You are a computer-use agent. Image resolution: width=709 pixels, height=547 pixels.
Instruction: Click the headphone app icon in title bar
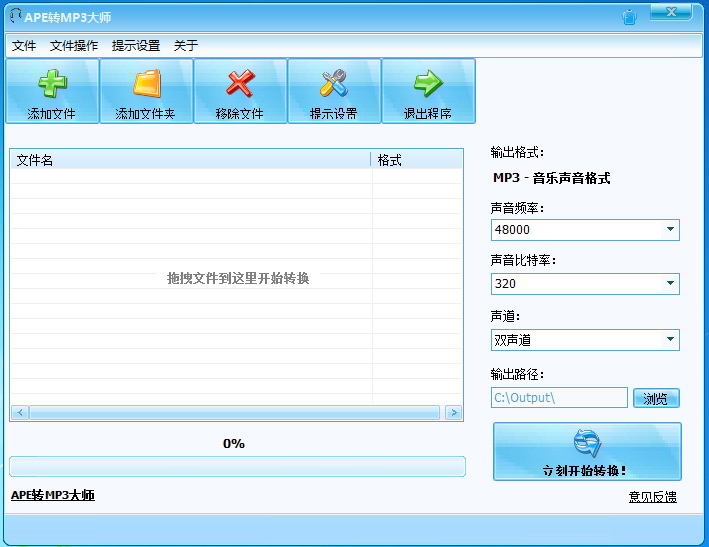coord(15,16)
